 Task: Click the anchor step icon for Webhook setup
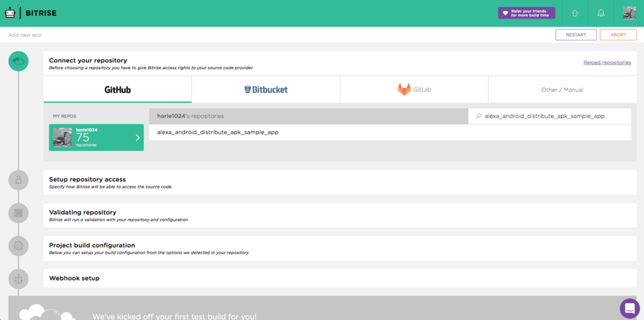(x=18, y=279)
